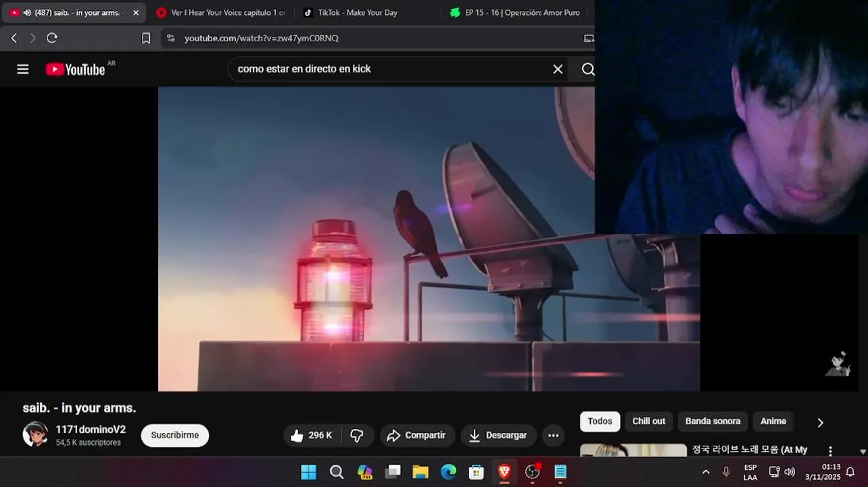Go to the YouTube home logo
Image resolution: width=868 pixels, height=487 pixels.
tap(76, 69)
